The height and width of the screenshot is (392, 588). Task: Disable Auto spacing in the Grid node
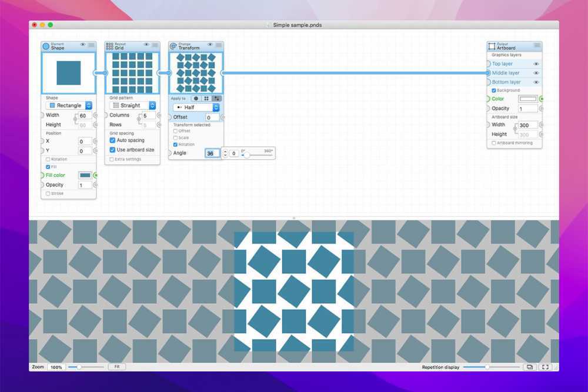coord(113,140)
